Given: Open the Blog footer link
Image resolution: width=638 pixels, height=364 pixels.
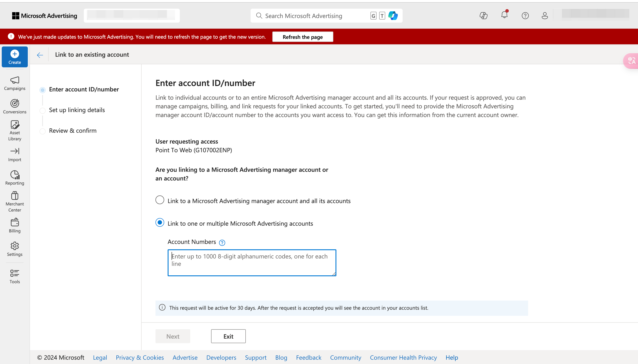Looking at the screenshot, I should click(x=281, y=357).
